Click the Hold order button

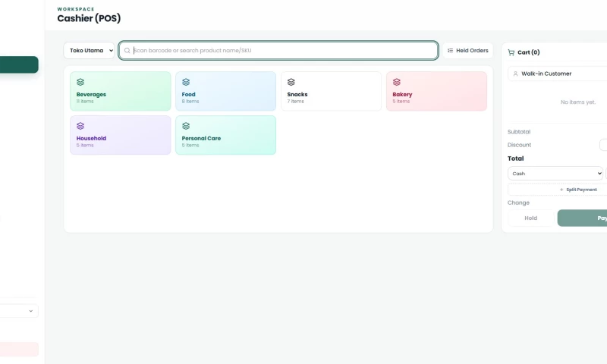[530, 218]
